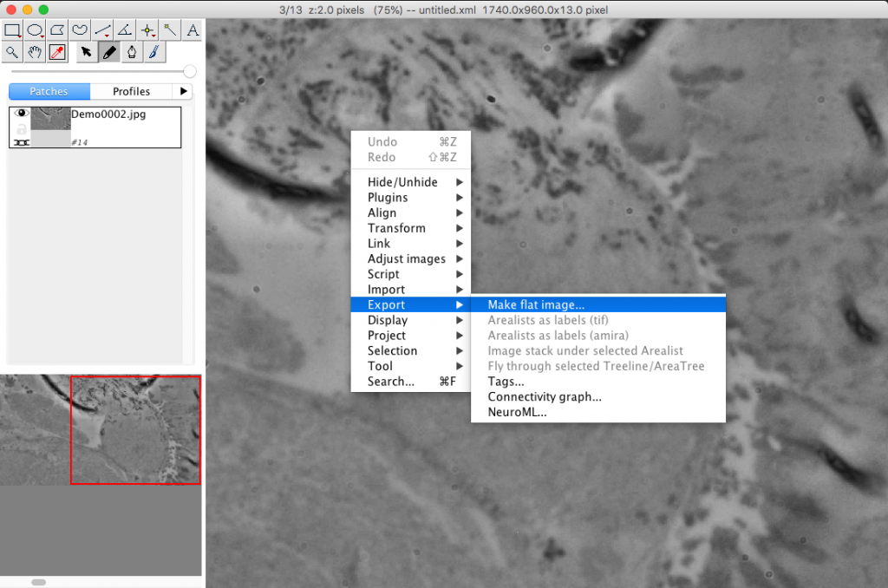
Task: Open the Tool submenu
Action: click(x=410, y=365)
